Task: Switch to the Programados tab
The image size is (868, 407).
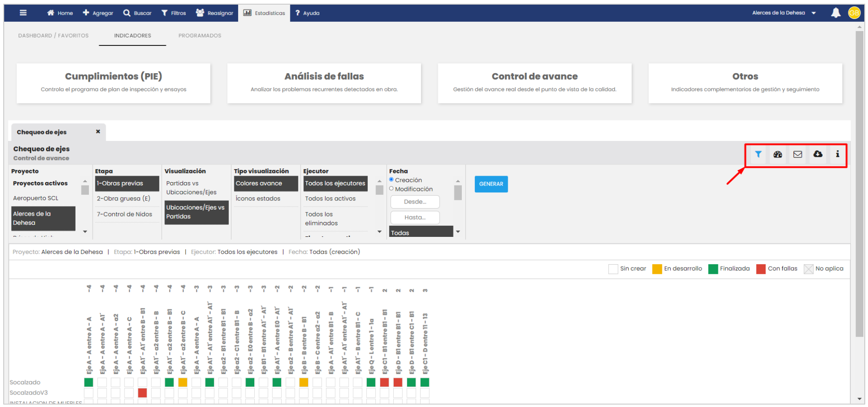Action: tap(200, 36)
